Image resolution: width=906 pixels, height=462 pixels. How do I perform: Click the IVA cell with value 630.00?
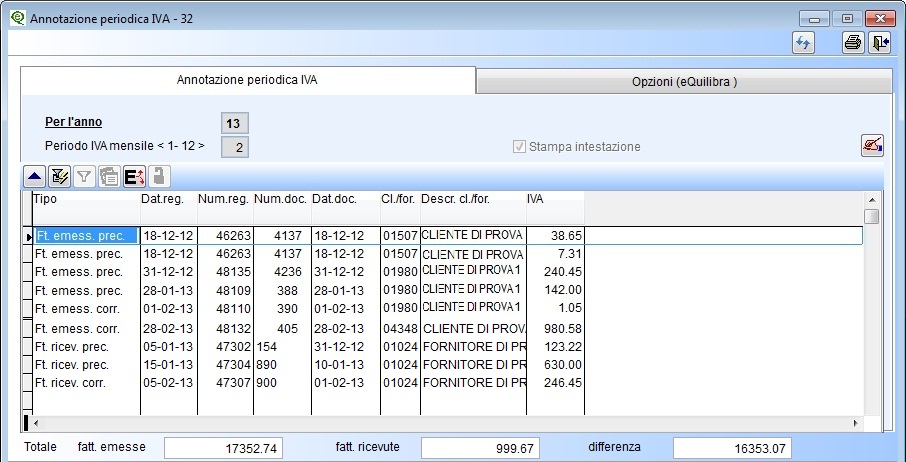click(x=555, y=364)
